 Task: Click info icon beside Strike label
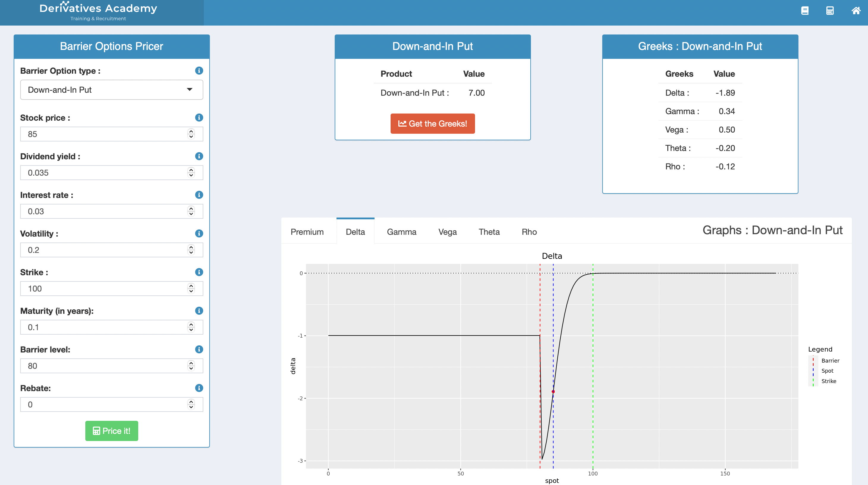click(199, 272)
